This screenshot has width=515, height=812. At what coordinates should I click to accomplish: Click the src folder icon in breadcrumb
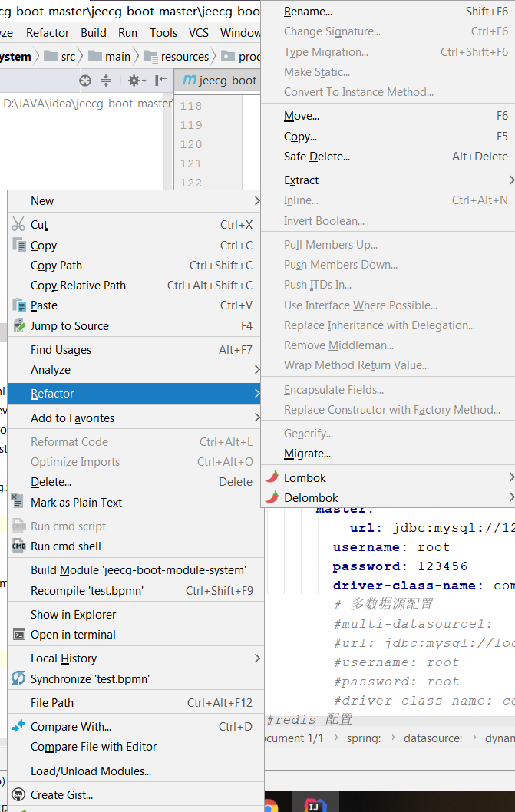[50, 56]
